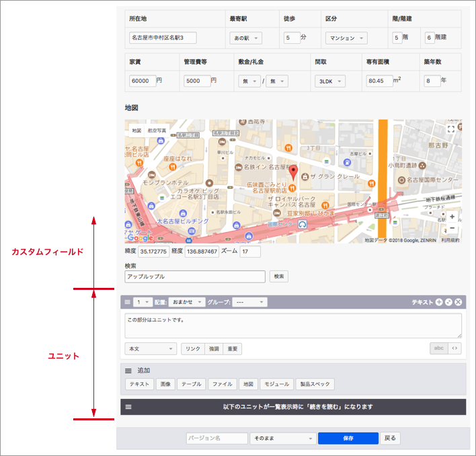476x456 pixels.
Task: Click the unit icon between add and delete
Action: 448,303
